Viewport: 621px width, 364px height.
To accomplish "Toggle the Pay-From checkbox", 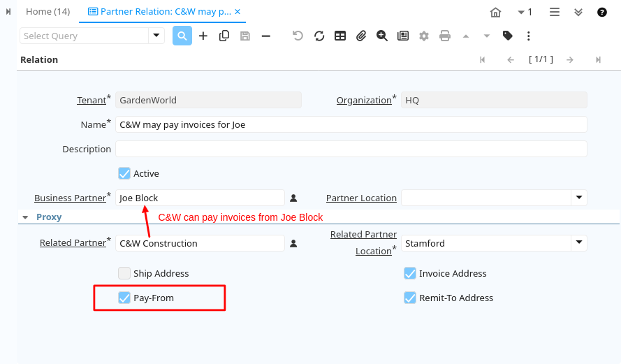I will pos(124,298).
